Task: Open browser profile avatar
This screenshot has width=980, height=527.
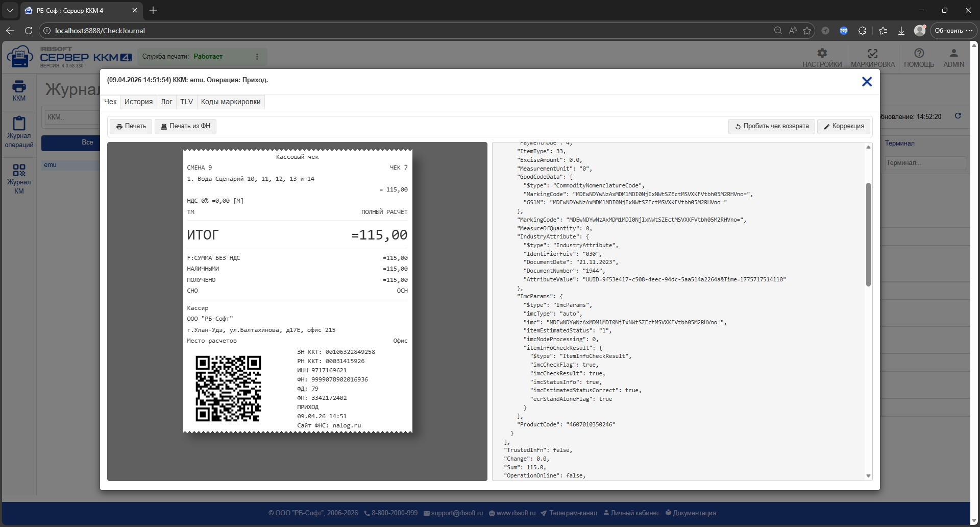Action: [920, 31]
